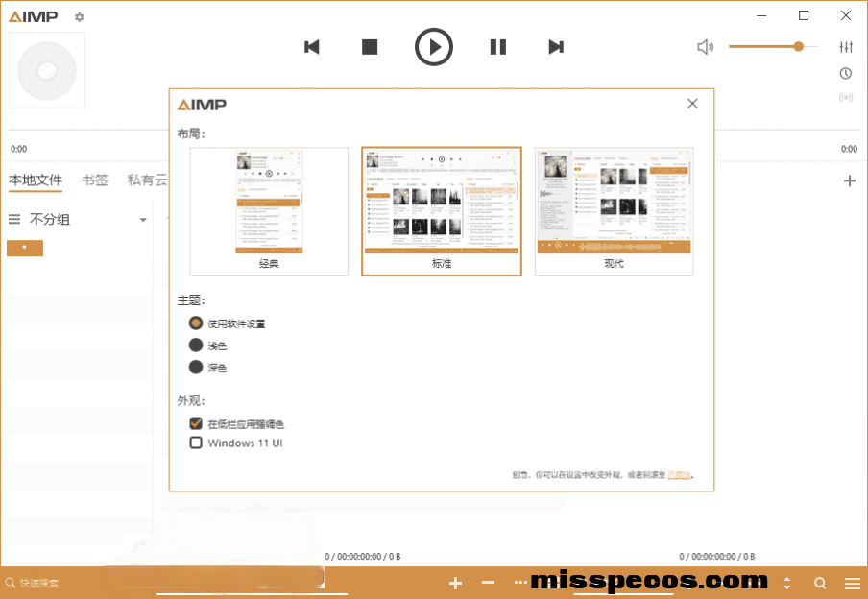Open the equalizer settings icon
Image resolution: width=868 pixels, height=599 pixels.
click(x=846, y=47)
